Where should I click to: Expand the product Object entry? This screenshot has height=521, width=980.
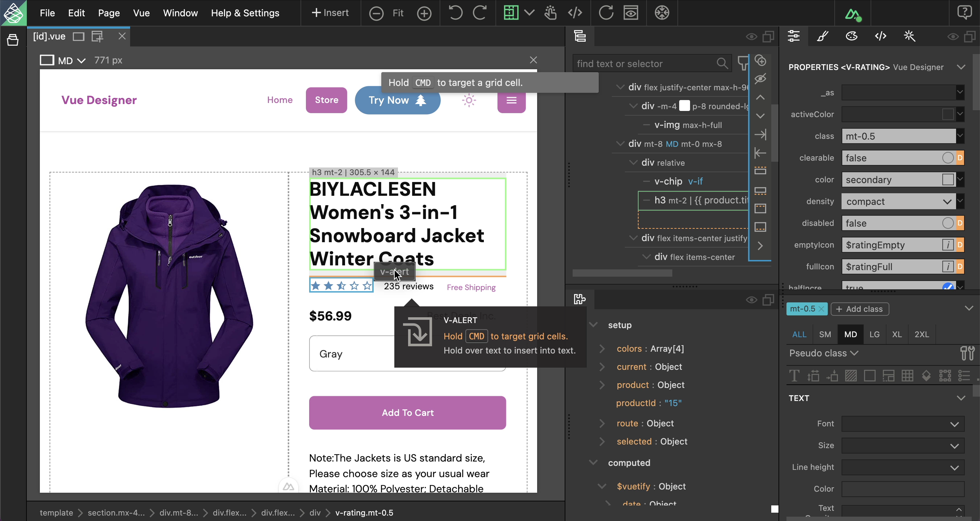(602, 385)
